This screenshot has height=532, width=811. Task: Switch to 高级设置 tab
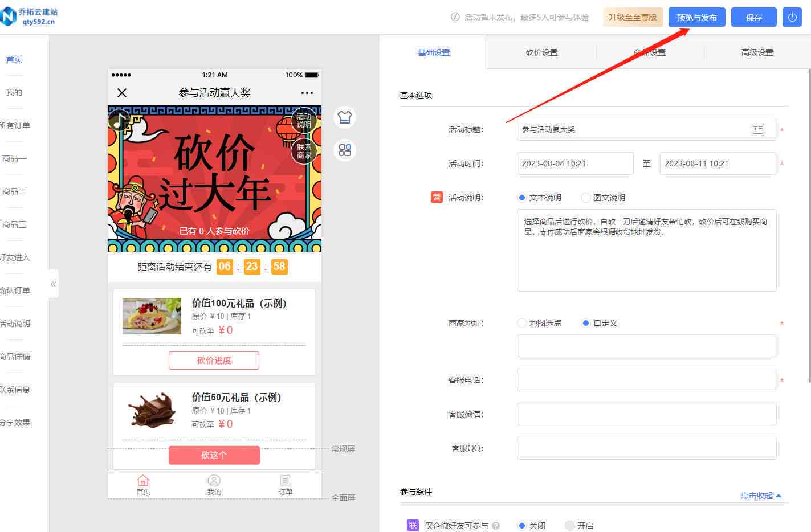click(757, 52)
